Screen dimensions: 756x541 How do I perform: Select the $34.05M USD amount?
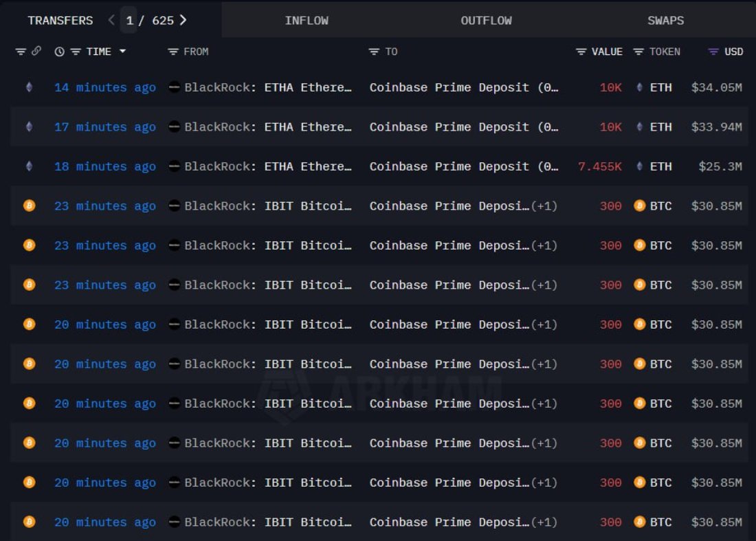tap(716, 88)
